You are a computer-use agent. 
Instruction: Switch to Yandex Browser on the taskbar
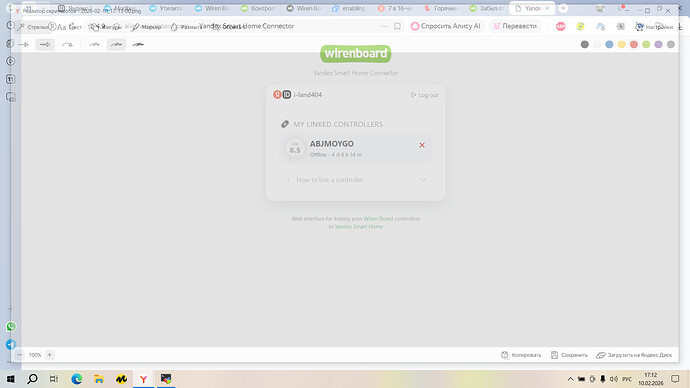(143, 379)
